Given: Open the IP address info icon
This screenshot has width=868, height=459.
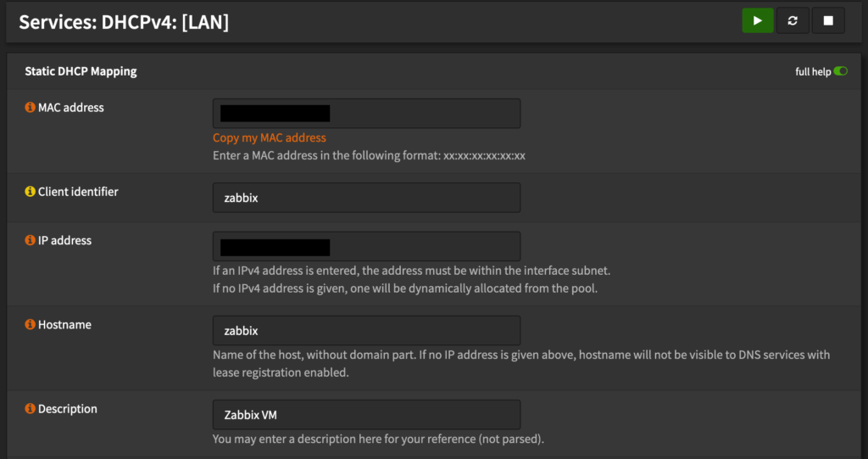Looking at the screenshot, I should 31,241.
